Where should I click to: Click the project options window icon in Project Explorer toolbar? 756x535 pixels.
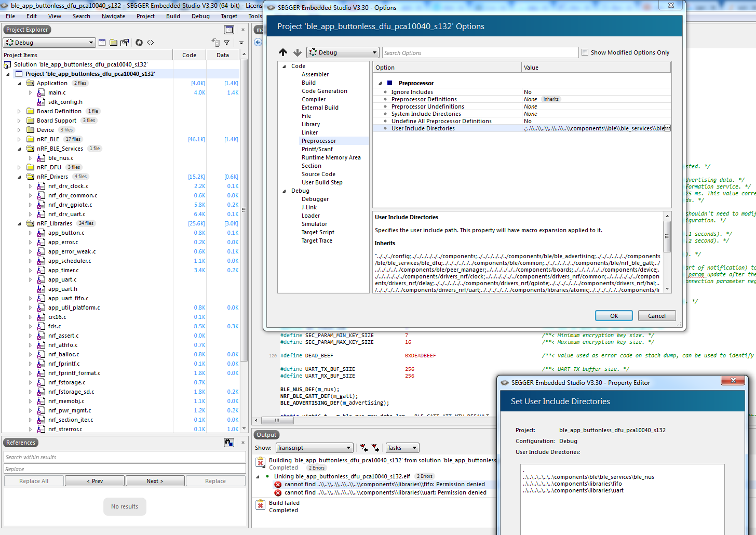(x=102, y=43)
